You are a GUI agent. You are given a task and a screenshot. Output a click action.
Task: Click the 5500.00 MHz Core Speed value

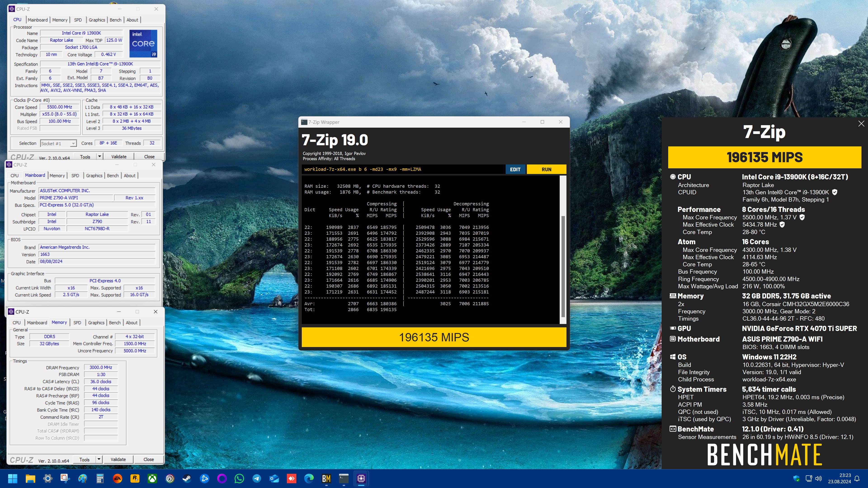(x=60, y=107)
